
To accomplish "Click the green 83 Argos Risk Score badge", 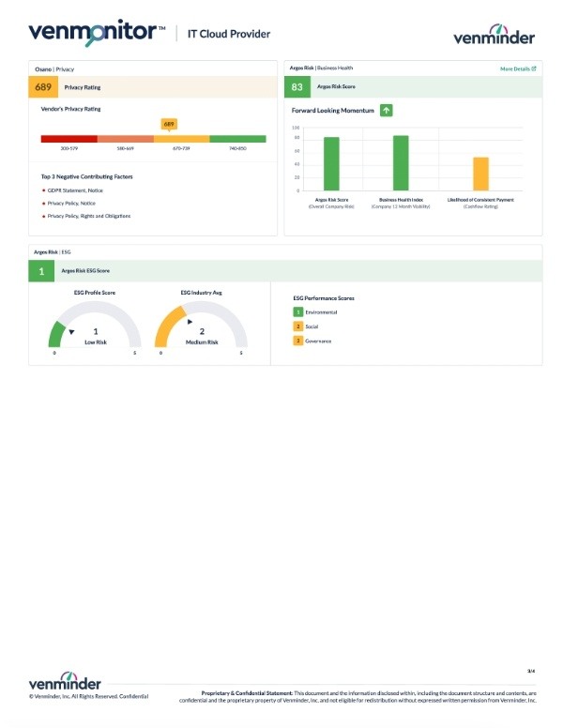I will click(297, 87).
